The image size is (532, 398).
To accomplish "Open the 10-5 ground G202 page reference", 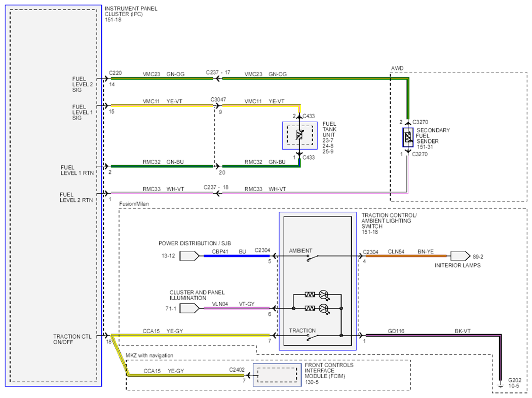I will (514, 386).
